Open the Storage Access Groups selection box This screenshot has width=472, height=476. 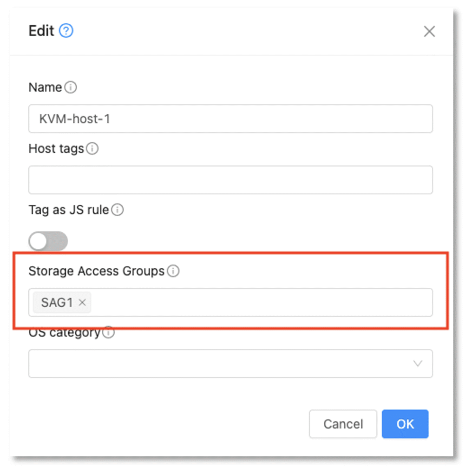click(x=260, y=303)
